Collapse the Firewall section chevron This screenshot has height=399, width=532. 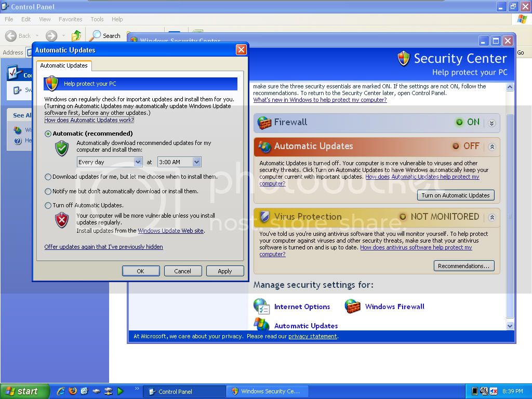click(x=491, y=123)
